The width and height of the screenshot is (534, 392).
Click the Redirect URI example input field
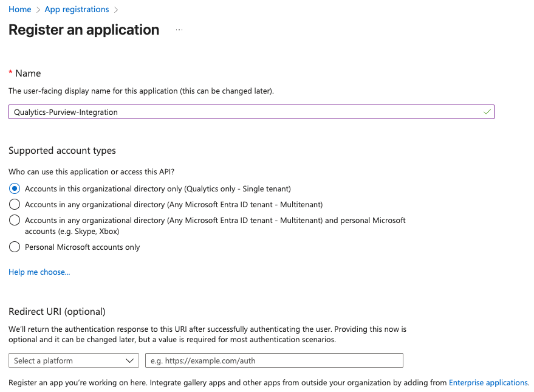273,360
